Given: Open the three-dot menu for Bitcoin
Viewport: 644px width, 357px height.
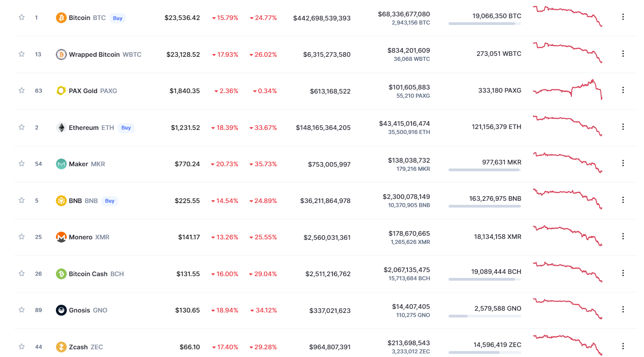Looking at the screenshot, I should point(623,17).
